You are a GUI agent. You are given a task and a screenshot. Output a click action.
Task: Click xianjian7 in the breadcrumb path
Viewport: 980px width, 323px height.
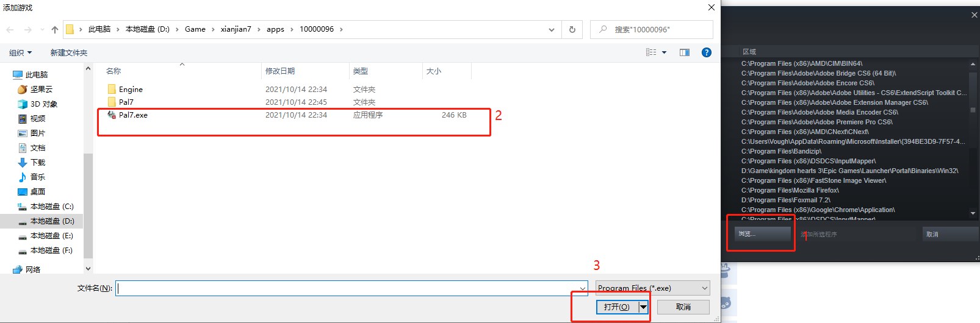point(236,29)
